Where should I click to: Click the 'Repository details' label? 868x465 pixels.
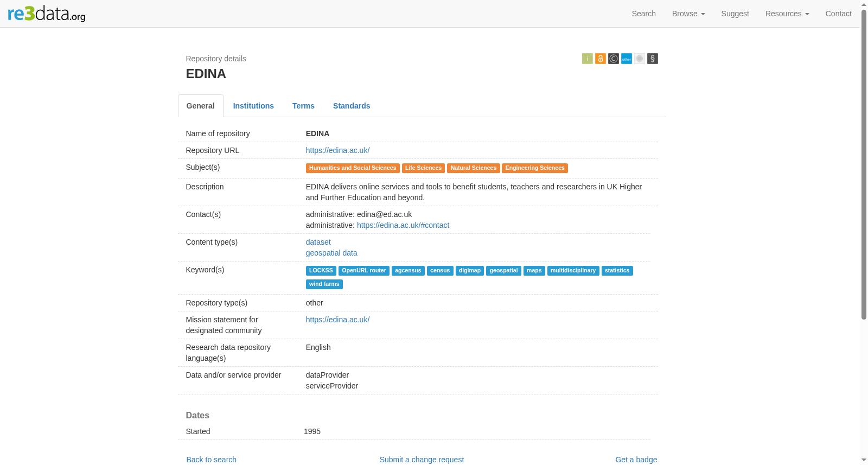[x=216, y=59]
